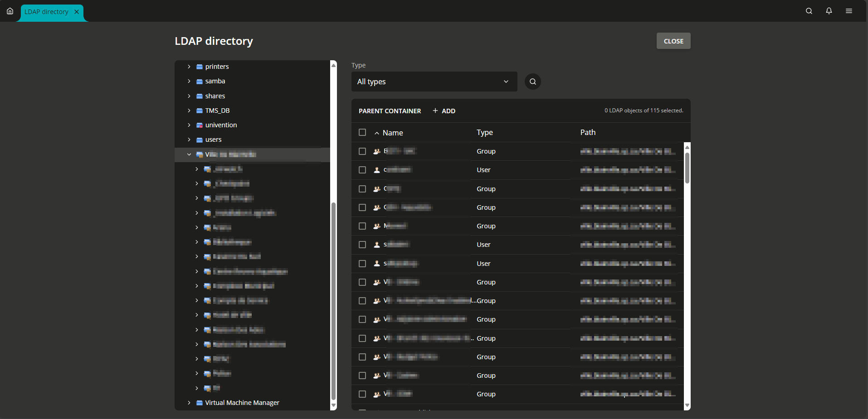
Task: Click the table scrollbar down arrow
Action: (687, 405)
